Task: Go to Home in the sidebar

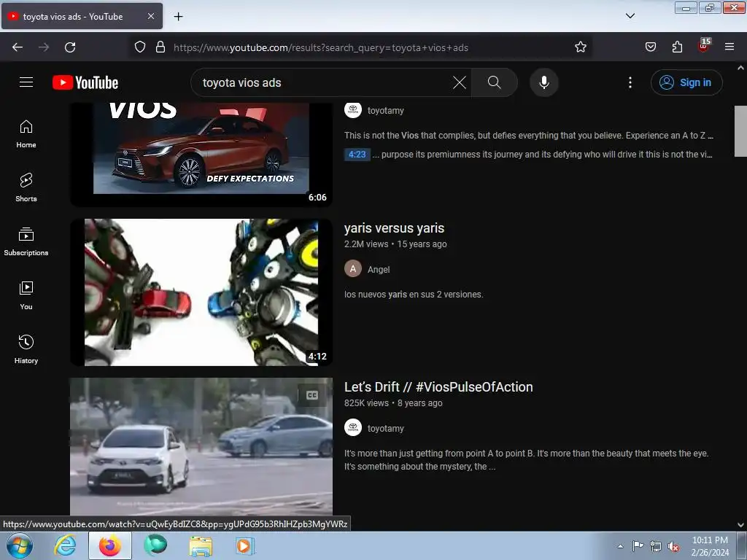Action: click(x=26, y=134)
